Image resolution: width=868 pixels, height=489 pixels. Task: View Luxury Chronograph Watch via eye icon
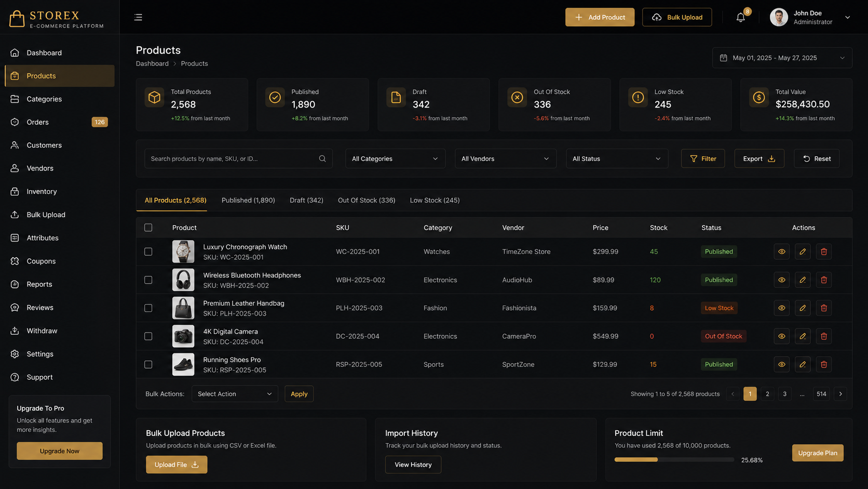point(781,252)
